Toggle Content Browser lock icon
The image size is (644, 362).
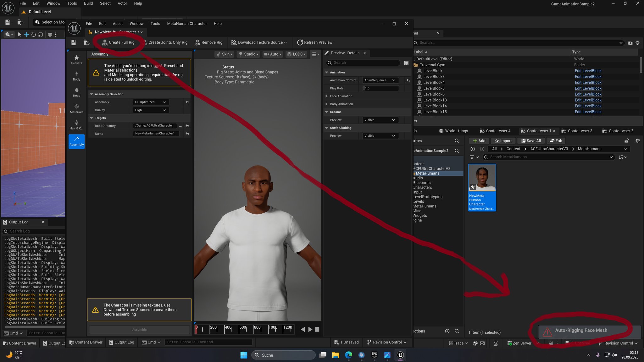tap(627, 141)
